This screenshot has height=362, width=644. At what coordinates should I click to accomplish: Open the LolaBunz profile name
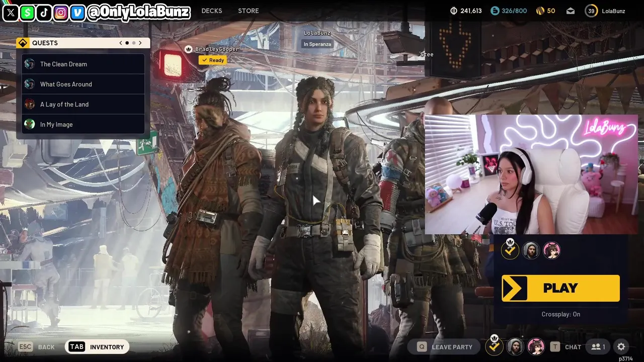613,11
